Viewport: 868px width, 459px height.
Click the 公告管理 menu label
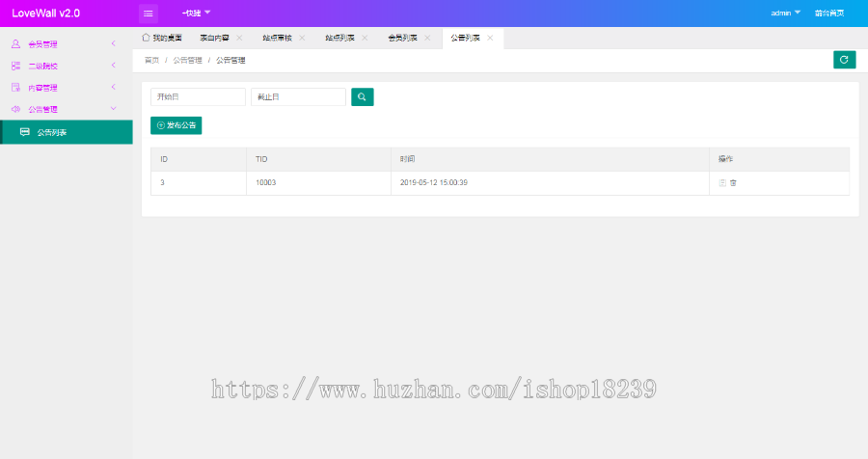(x=42, y=109)
